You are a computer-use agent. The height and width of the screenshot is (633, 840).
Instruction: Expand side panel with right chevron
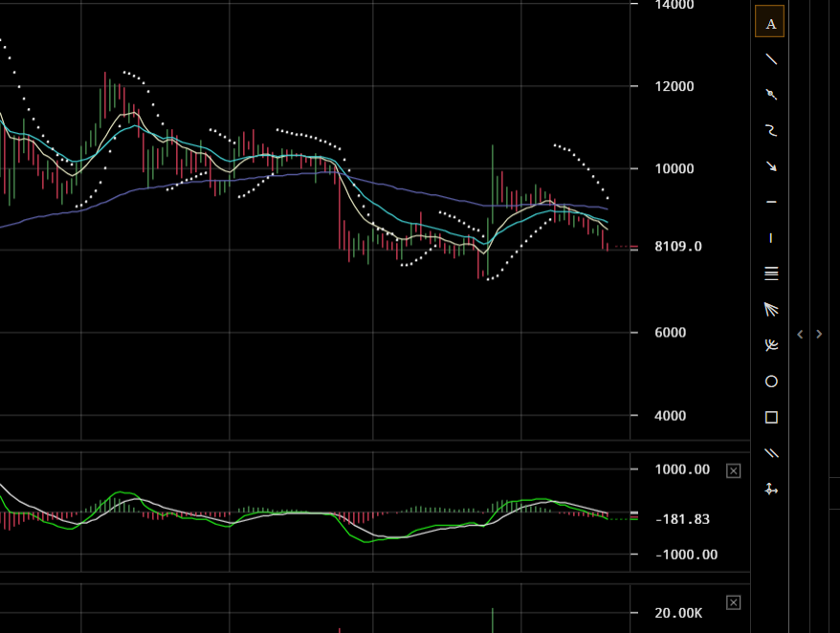coord(819,334)
